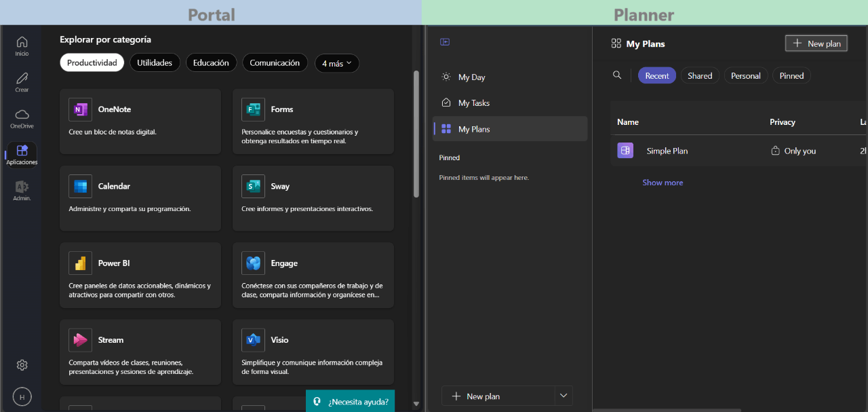Click the Power BI app icon
868x412 pixels.
80,263
